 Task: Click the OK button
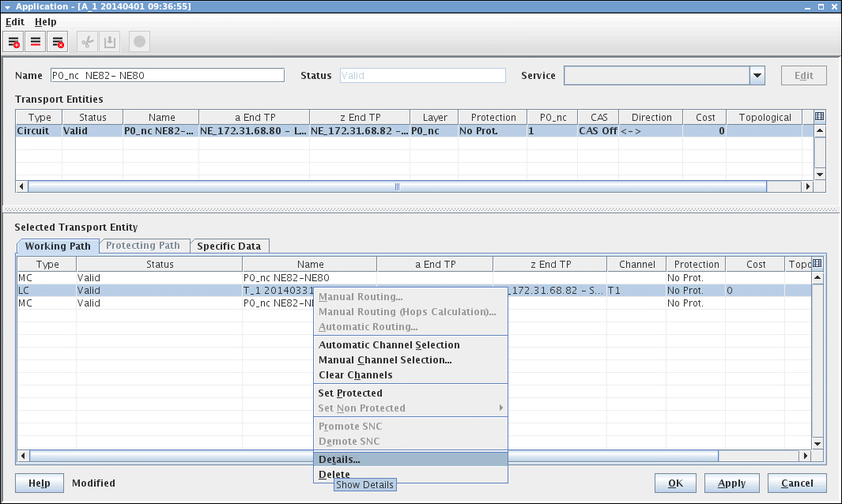(x=675, y=483)
